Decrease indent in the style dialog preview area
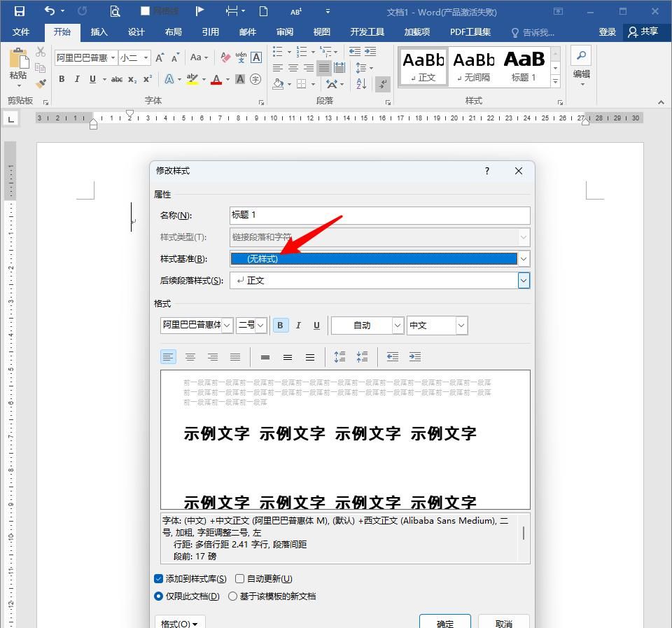This screenshot has width=672, height=628. [x=392, y=357]
